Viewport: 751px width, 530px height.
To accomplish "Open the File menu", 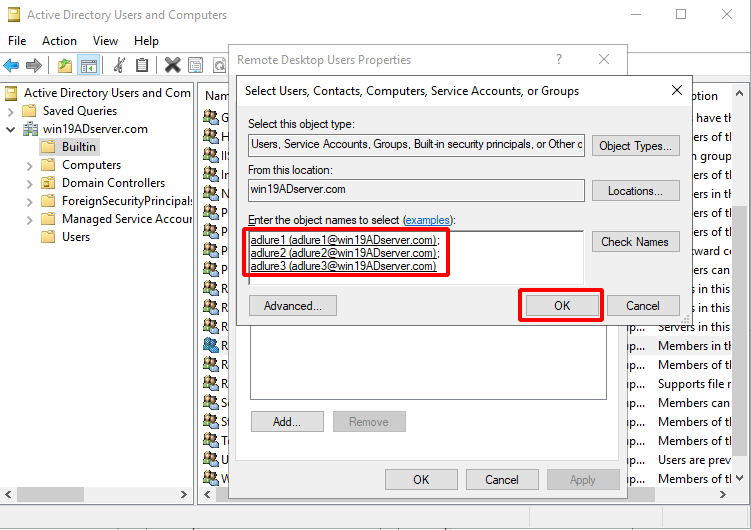I will tap(17, 41).
